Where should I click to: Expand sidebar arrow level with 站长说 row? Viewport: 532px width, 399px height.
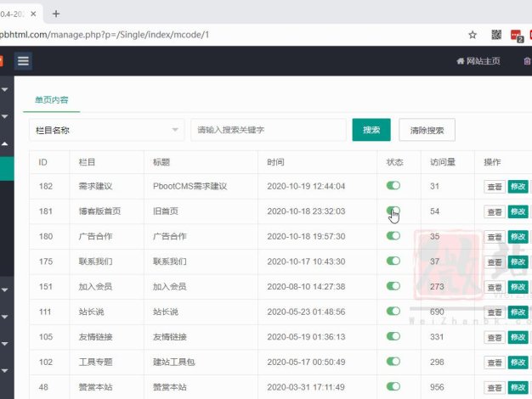[x=5, y=317]
